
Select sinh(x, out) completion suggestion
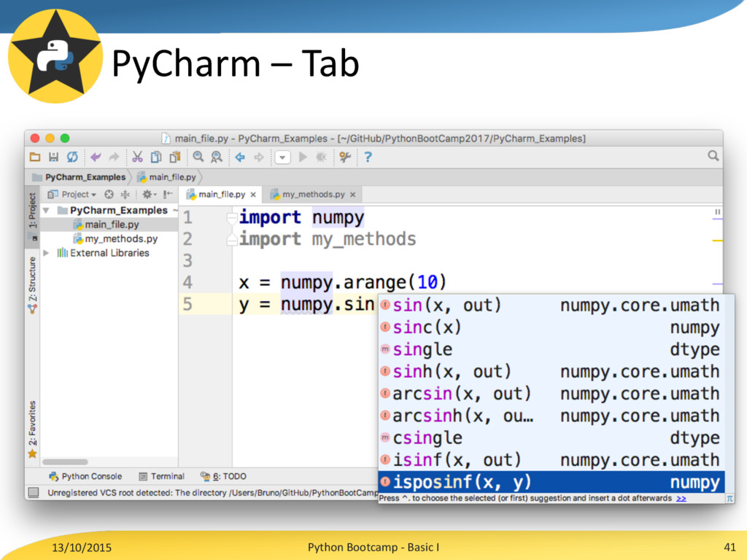point(551,371)
